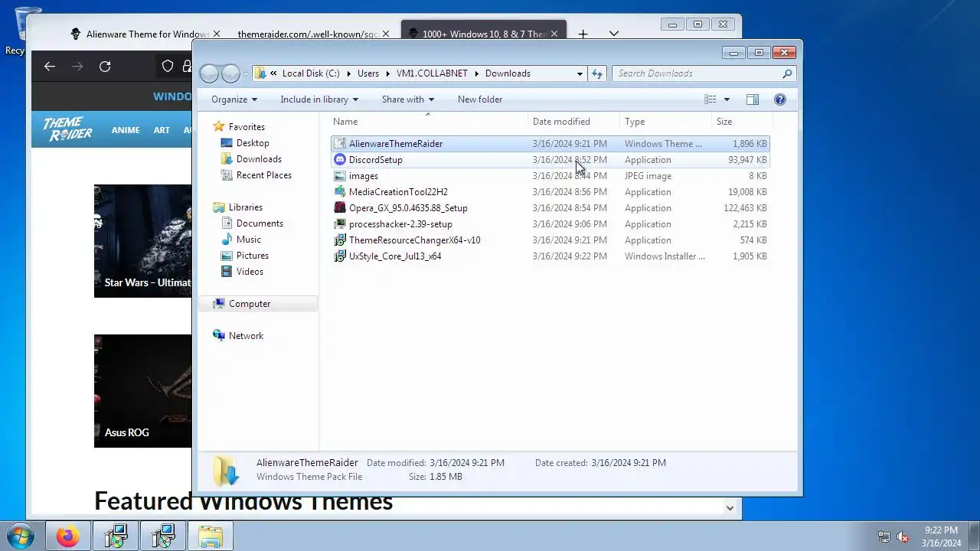Open the address bar history dropdown
This screenshot has width=980, height=551.
coord(580,73)
